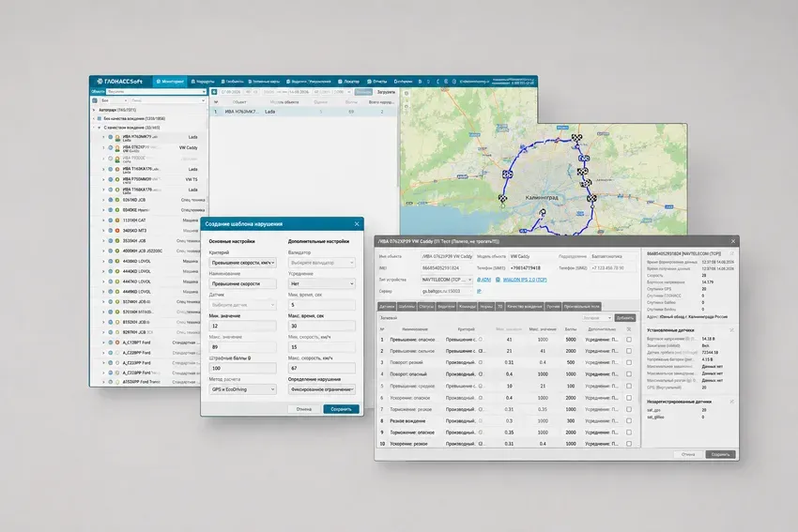Image resolution: width=798 pixels, height=532 pixels.
Task: Open the Геозоны section in the top menu
Action: tap(232, 82)
